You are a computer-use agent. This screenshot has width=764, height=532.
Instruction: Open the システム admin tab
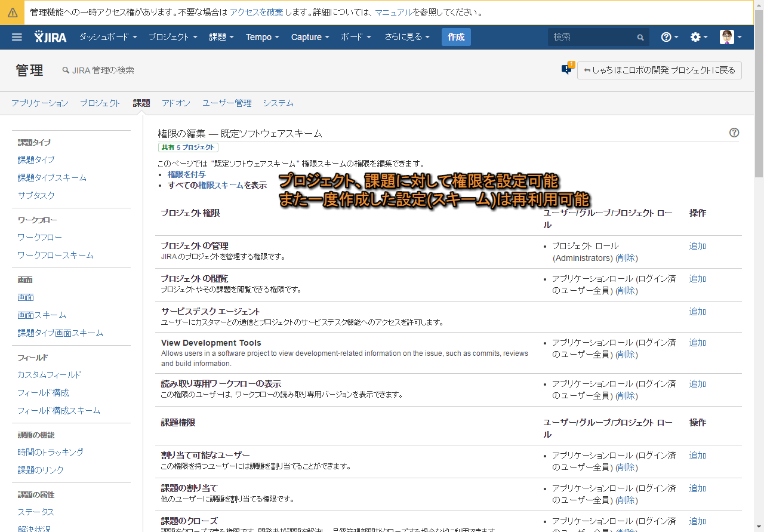tap(278, 103)
